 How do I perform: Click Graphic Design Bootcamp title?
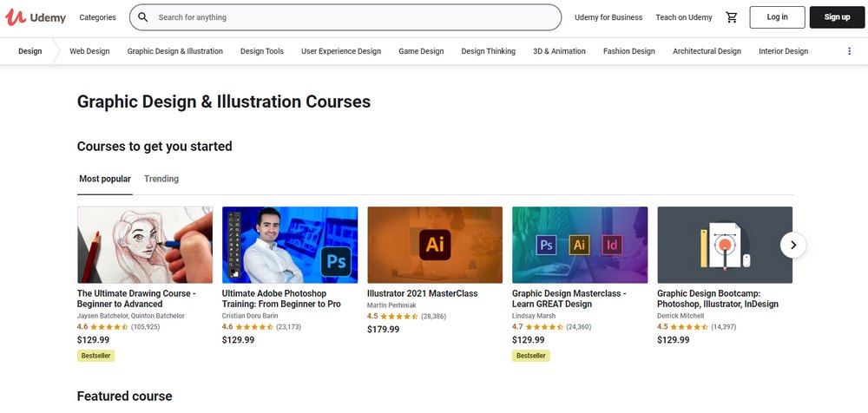coord(718,298)
